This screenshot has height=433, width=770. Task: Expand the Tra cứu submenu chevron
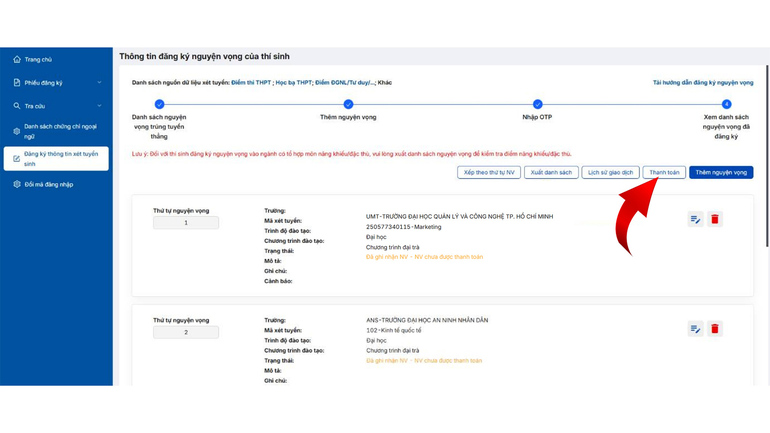coord(99,106)
